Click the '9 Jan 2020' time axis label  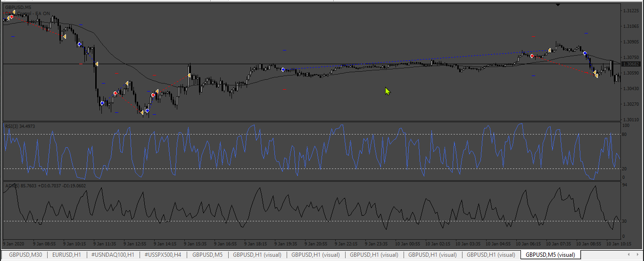13,244
